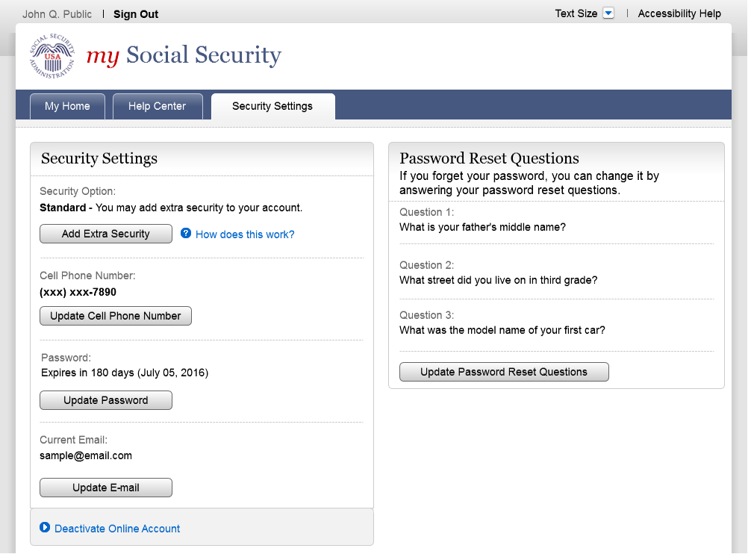754x560 pixels.
Task: Follow the Deactivate Online Account link
Action: point(117,529)
